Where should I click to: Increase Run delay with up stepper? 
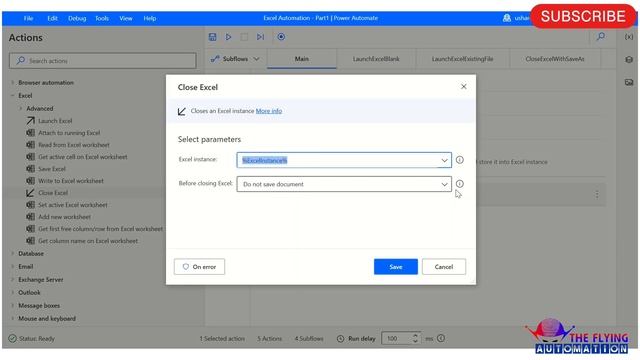click(415, 336)
